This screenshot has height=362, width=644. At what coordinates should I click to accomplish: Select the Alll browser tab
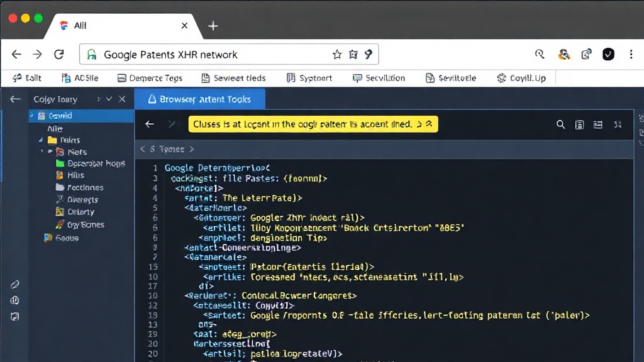123,25
